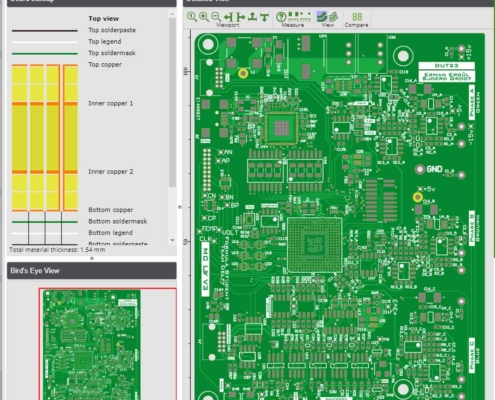Click the stackup scrollbar down arrow
The image size is (495, 400).
click(x=172, y=240)
